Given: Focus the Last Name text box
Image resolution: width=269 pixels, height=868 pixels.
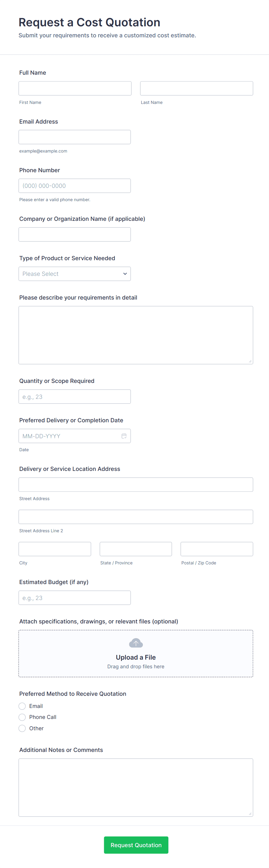Looking at the screenshot, I should (196, 88).
